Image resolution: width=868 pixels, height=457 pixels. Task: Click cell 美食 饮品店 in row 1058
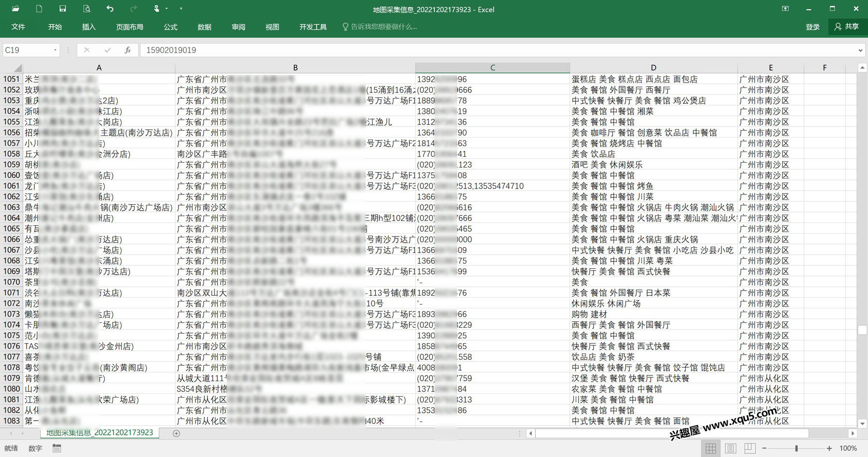click(x=653, y=154)
